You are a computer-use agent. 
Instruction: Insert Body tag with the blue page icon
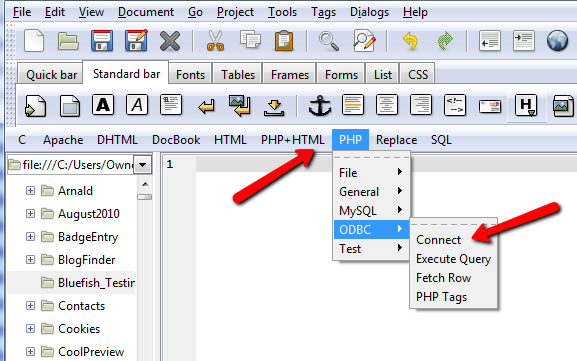tap(70, 106)
